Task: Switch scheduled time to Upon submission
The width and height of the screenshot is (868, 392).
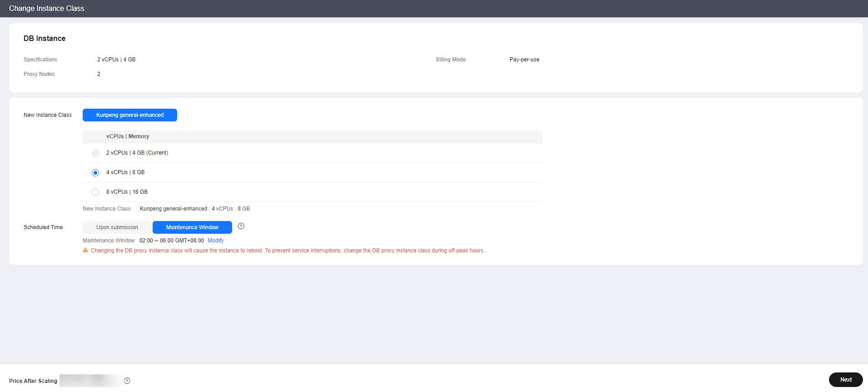Action: pyautogui.click(x=117, y=227)
